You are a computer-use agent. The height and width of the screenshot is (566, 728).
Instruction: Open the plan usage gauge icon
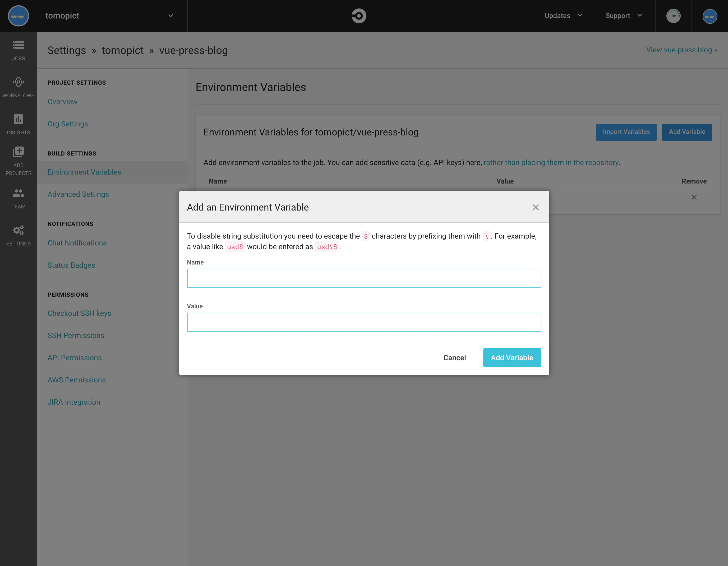click(x=674, y=16)
